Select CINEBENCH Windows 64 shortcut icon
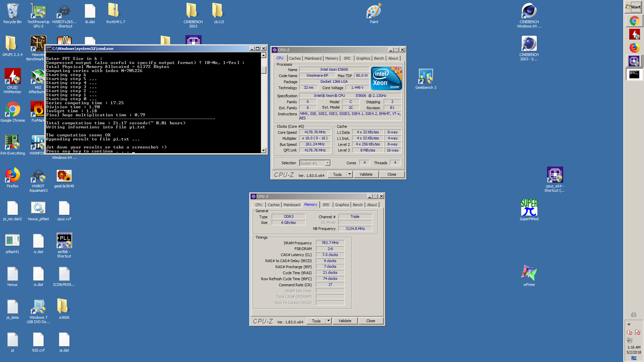644x362 pixels. [x=529, y=15]
